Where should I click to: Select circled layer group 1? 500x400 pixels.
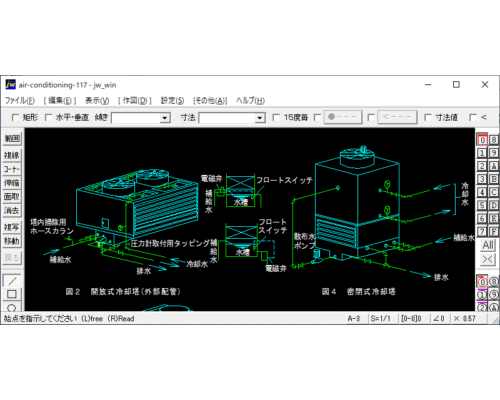click(x=482, y=295)
